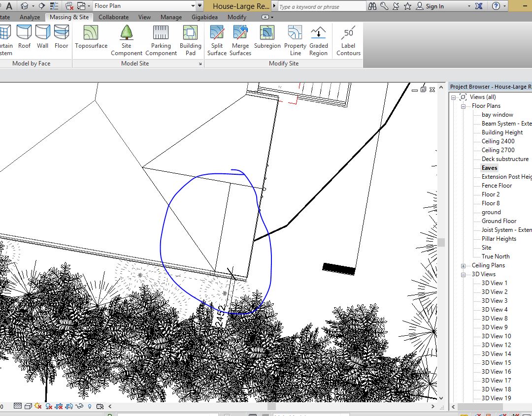
Task: Open the Site floor plan view
Action: 486,248
